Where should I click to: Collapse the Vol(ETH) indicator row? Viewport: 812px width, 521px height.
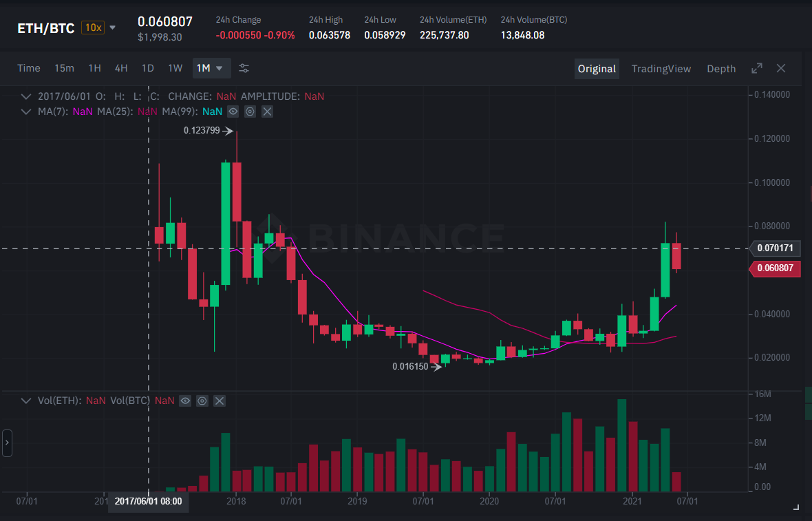point(25,401)
